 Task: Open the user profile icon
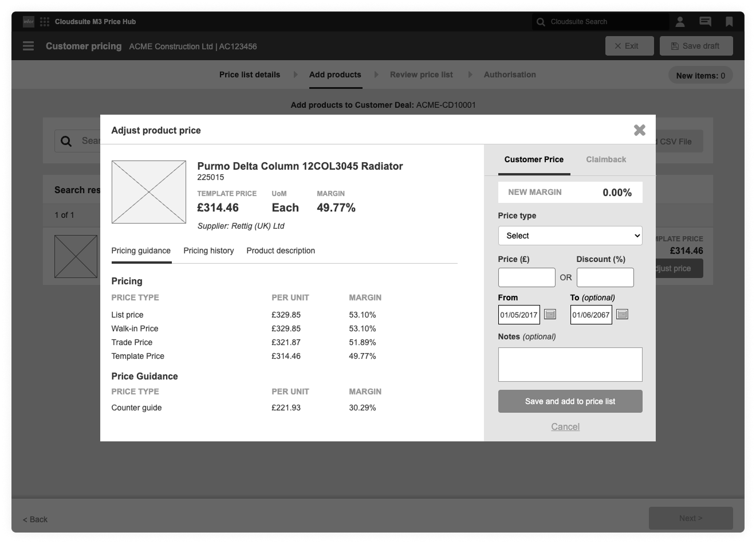tap(680, 22)
